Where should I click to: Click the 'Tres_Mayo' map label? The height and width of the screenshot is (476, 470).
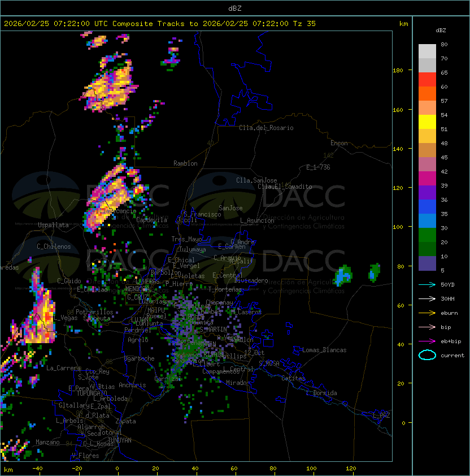point(186,239)
